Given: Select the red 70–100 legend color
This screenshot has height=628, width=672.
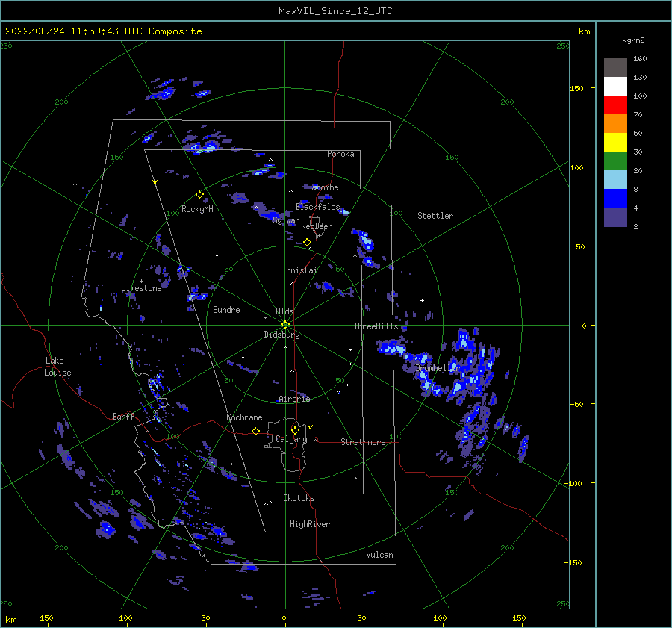Looking at the screenshot, I should coord(615,105).
